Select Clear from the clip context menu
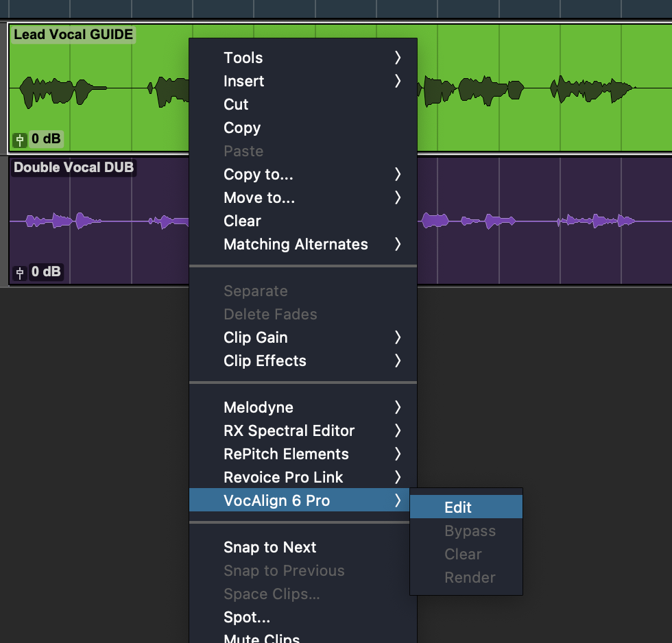Screen dimensions: 672x643 pyautogui.click(x=242, y=221)
